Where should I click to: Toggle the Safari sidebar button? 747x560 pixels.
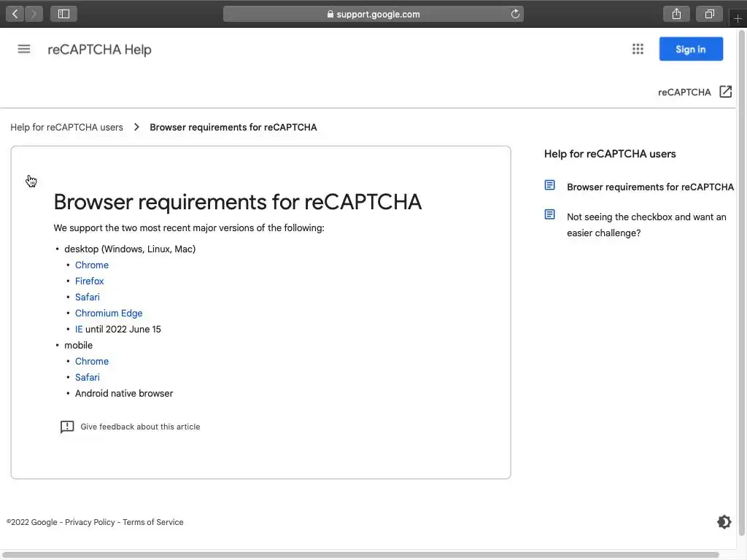64,14
